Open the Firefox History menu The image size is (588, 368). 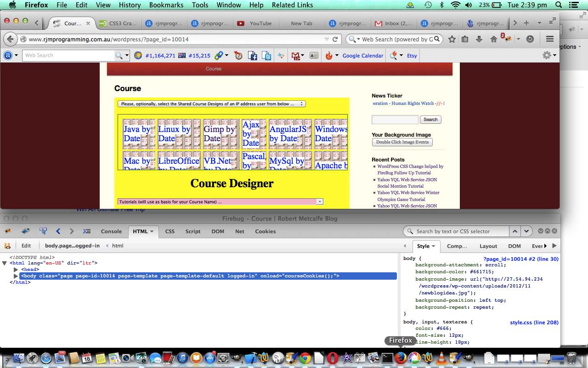pos(130,5)
